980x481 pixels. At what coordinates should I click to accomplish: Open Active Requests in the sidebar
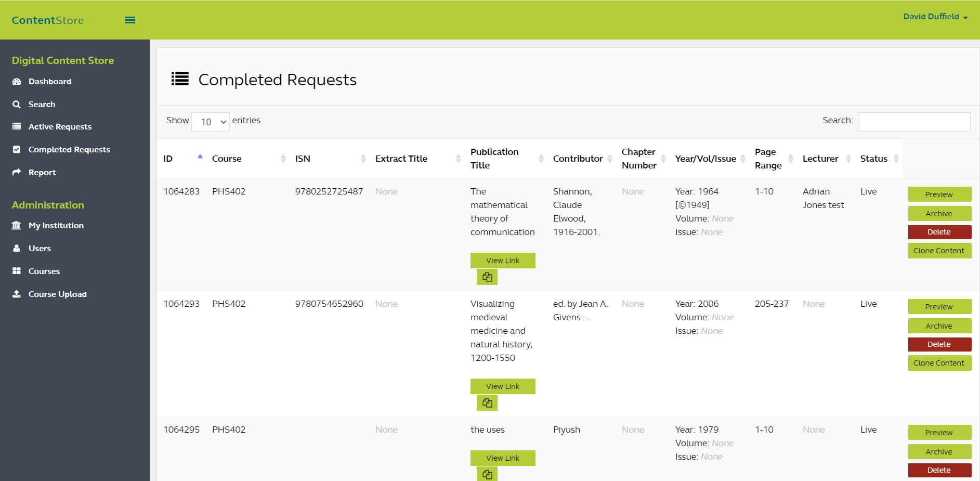(x=60, y=127)
